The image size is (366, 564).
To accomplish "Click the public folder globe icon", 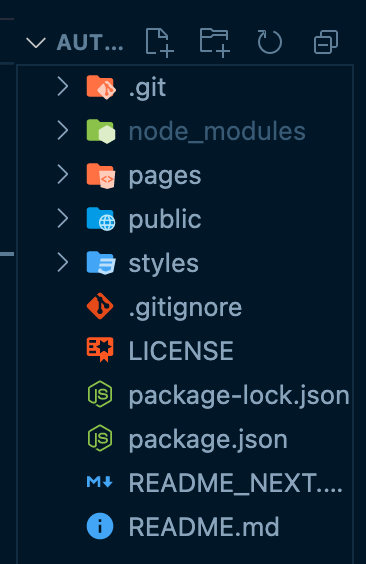I will coord(101,219).
